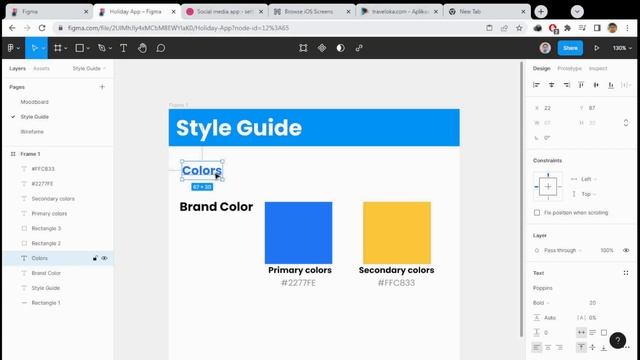
Task: Open the Bold font weight dropdown
Action: 541,303
